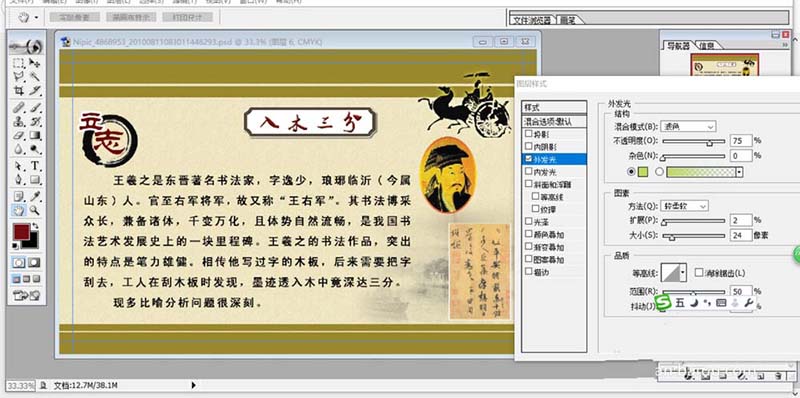Open the status bar info arrow menu
This screenshot has height=398, width=800.
[x=193, y=385]
